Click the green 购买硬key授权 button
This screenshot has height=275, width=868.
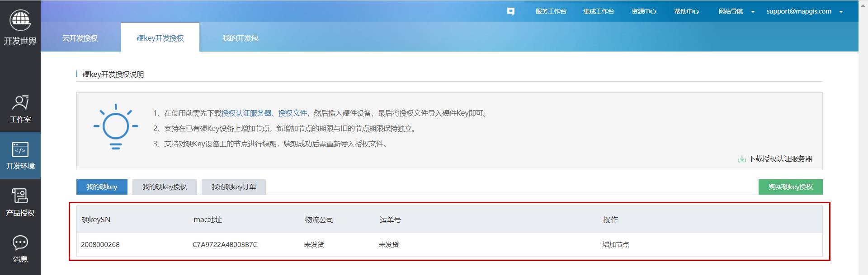(x=790, y=187)
